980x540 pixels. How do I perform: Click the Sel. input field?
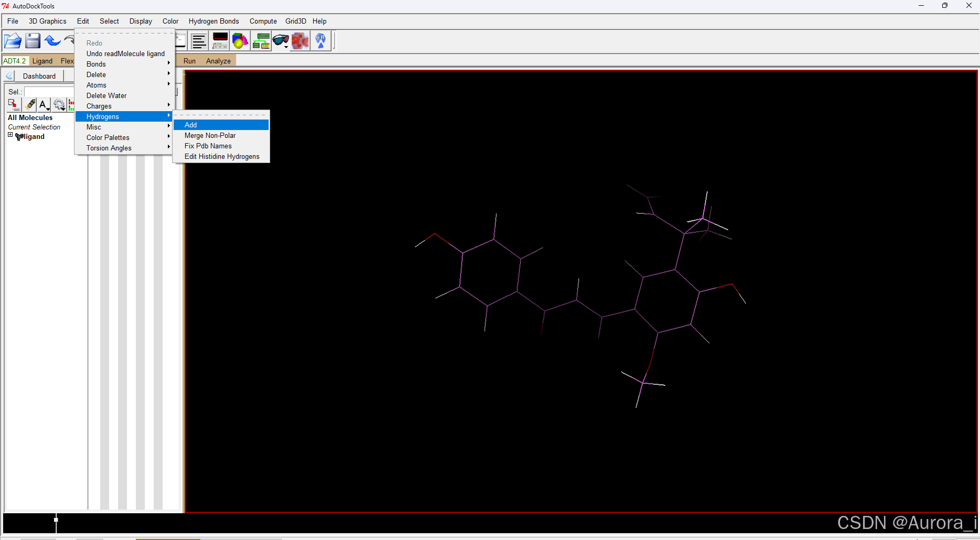point(49,92)
